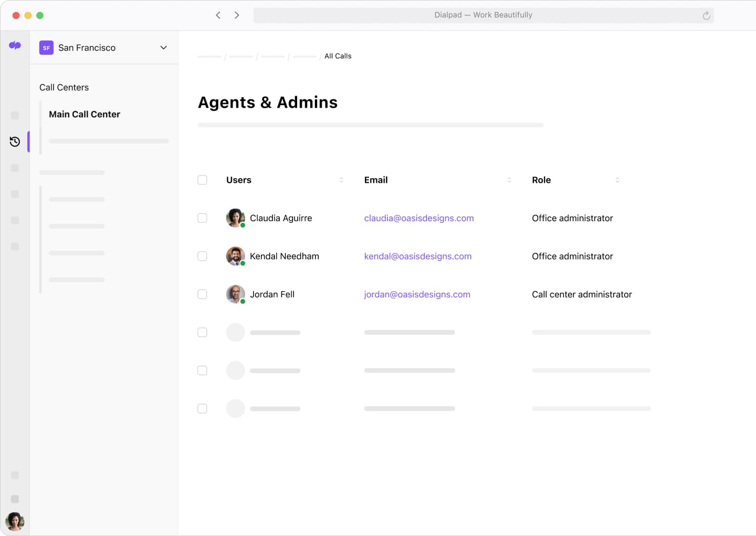The image size is (756, 536).
Task: Click Kendal Needham's profile picture
Action: point(235,256)
